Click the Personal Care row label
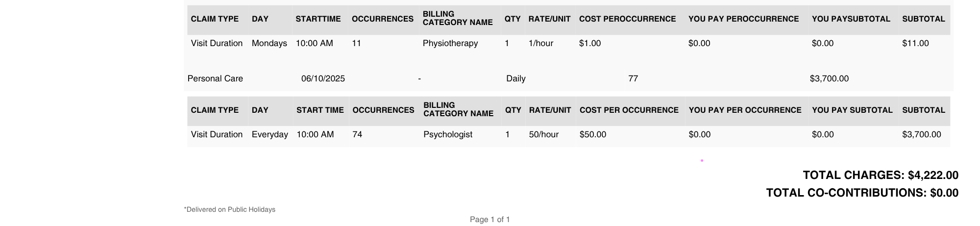This screenshot has height=226, width=980. click(x=215, y=78)
